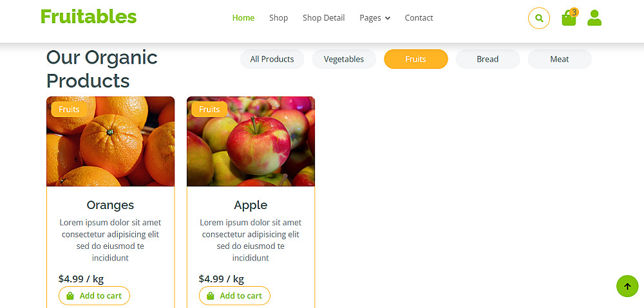This screenshot has width=644, height=308.
Task: Switch to the Meat tab
Action: [559, 59]
